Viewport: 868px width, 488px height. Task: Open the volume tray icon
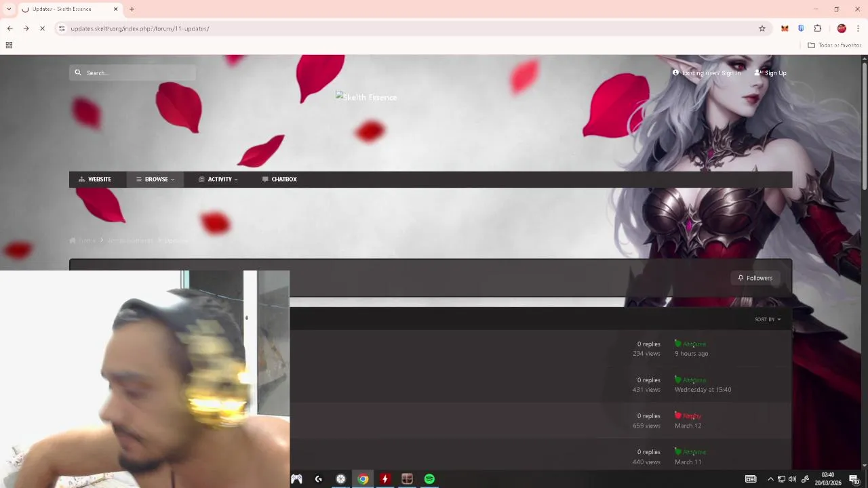click(792, 479)
